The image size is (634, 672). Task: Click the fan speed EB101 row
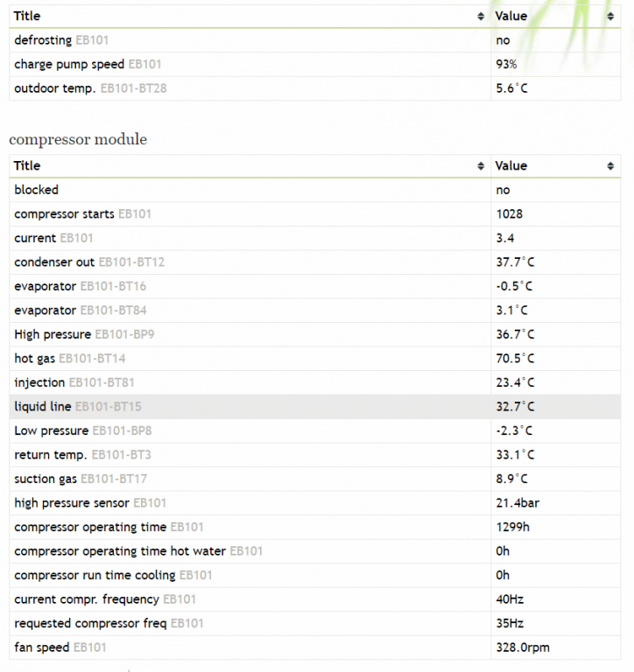pyautogui.click(x=315, y=647)
